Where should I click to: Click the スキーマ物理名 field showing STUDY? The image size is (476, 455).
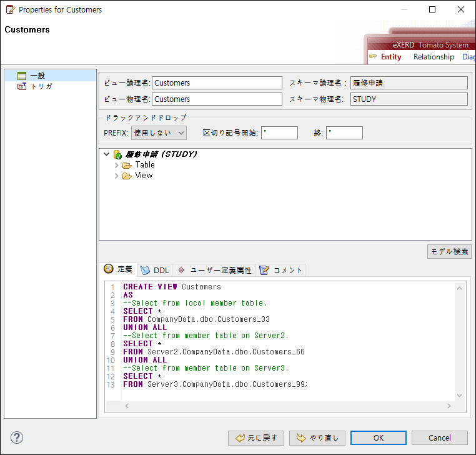[x=409, y=99]
